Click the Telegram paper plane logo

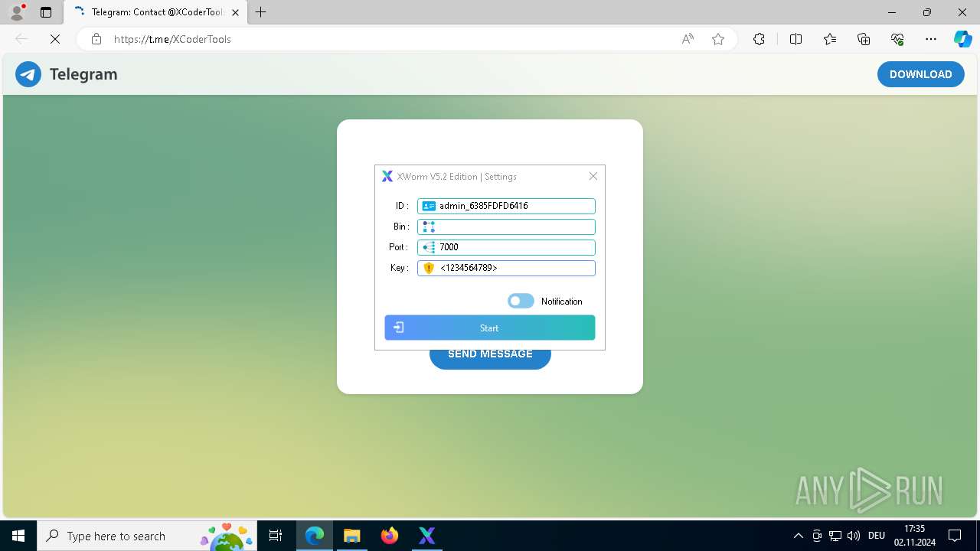click(28, 74)
